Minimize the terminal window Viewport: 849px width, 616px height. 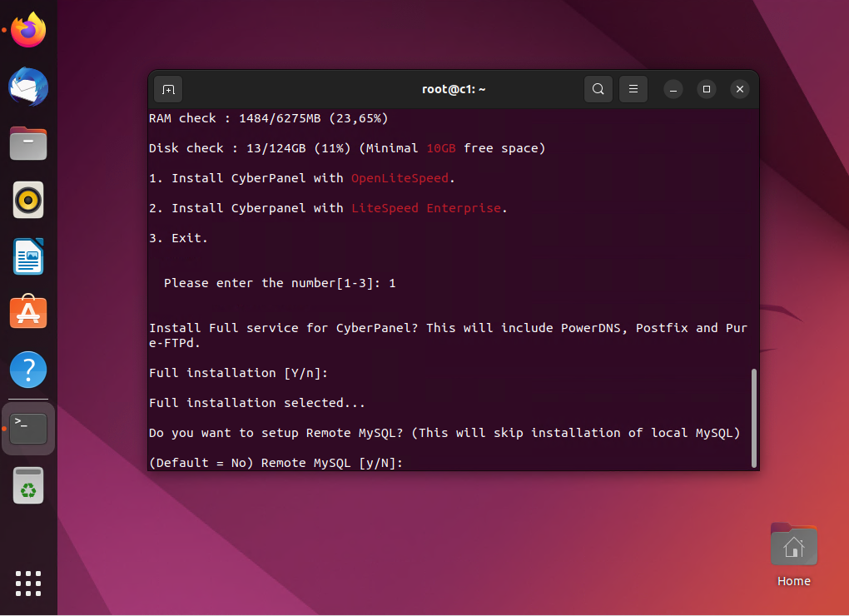point(673,89)
